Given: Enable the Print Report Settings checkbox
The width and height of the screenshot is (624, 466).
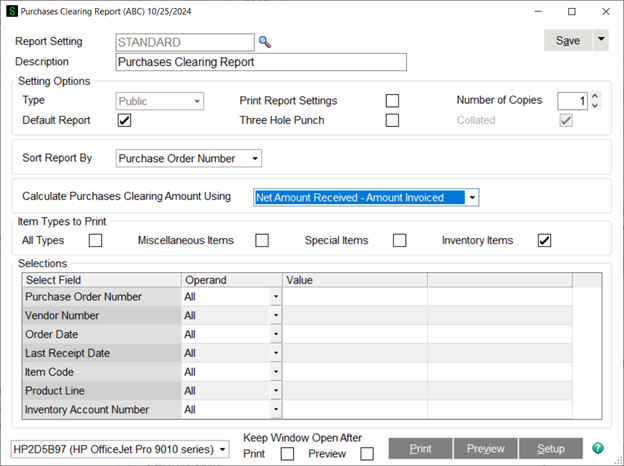Looking at the screenshot, I should click(x=392, y=101).
